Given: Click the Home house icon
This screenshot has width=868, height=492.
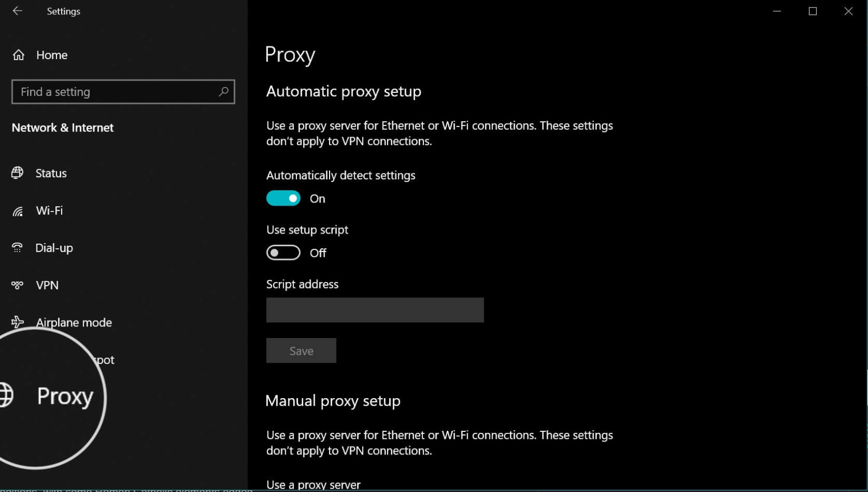Looking at the screenshot, I should (x=18, y=55).
